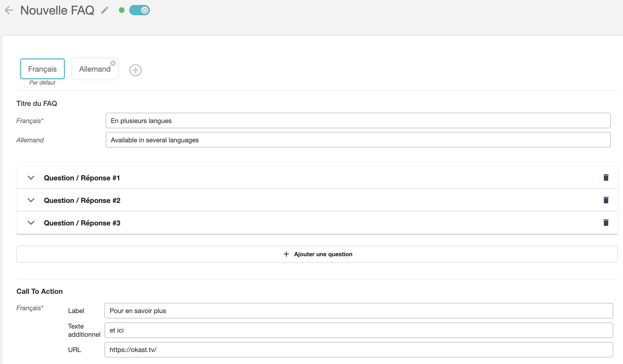
Task: Toggle the FAQ activation switch off
Action: click(x=140, y=10)
